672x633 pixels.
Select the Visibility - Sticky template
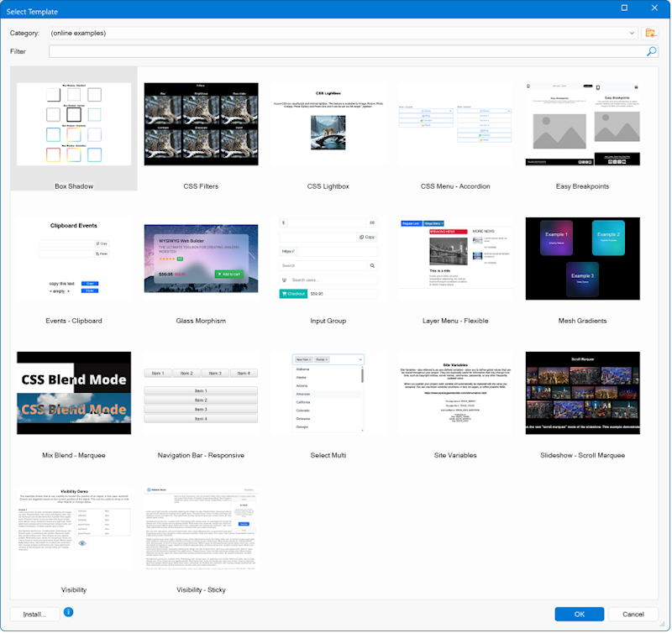tap(201, 527)
